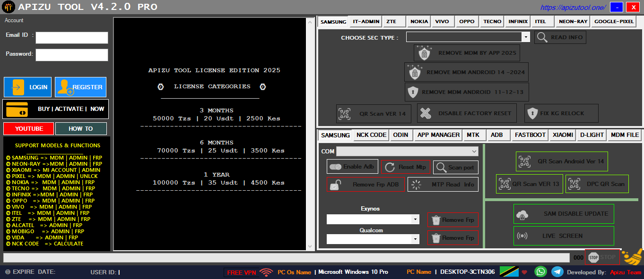Click the QR Scan VER 14 icon
The width and height of the screenshot is (644, 279).
345,113
